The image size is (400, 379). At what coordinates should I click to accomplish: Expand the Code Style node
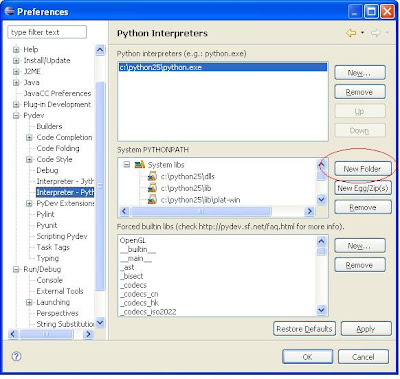click(29, 160)
